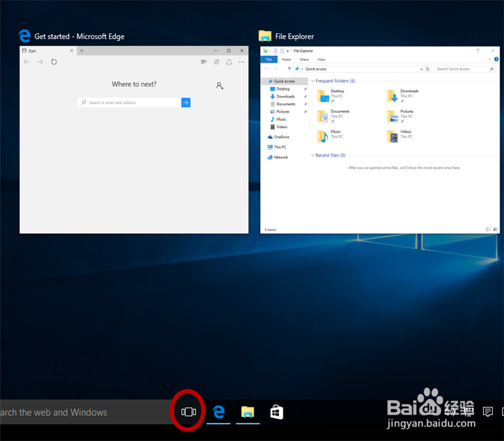Viewport: 504px width, 441px height.
Task: Select Pictures folder in Frequent folders
Action: [x=400, y=116]
